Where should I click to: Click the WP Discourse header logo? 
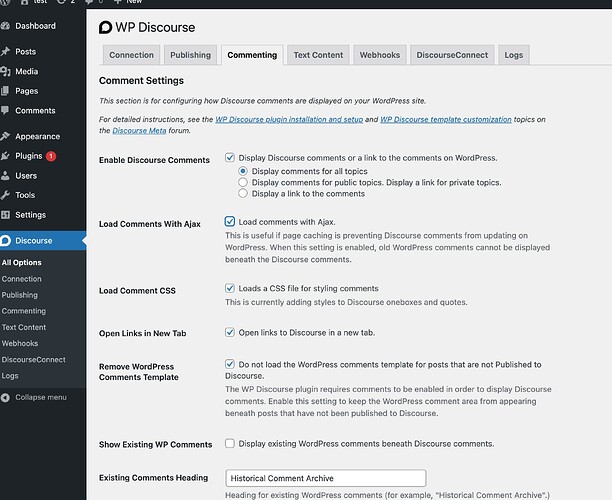coord(105,27)
